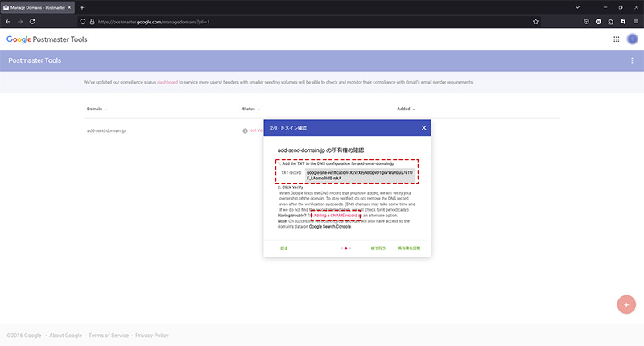644x346 pixels.
Task: Open a new browser tab with plus
Action: (82, 7)
